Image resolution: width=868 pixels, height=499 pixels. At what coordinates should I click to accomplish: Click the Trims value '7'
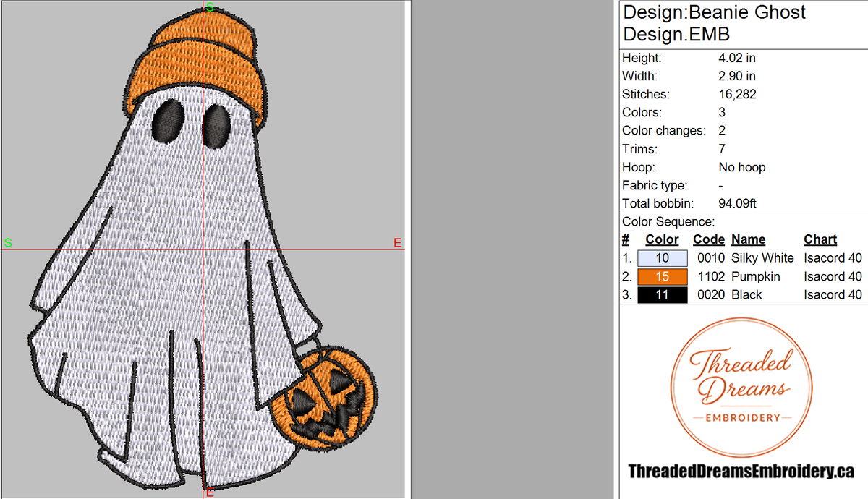click(x=722, y=149)
